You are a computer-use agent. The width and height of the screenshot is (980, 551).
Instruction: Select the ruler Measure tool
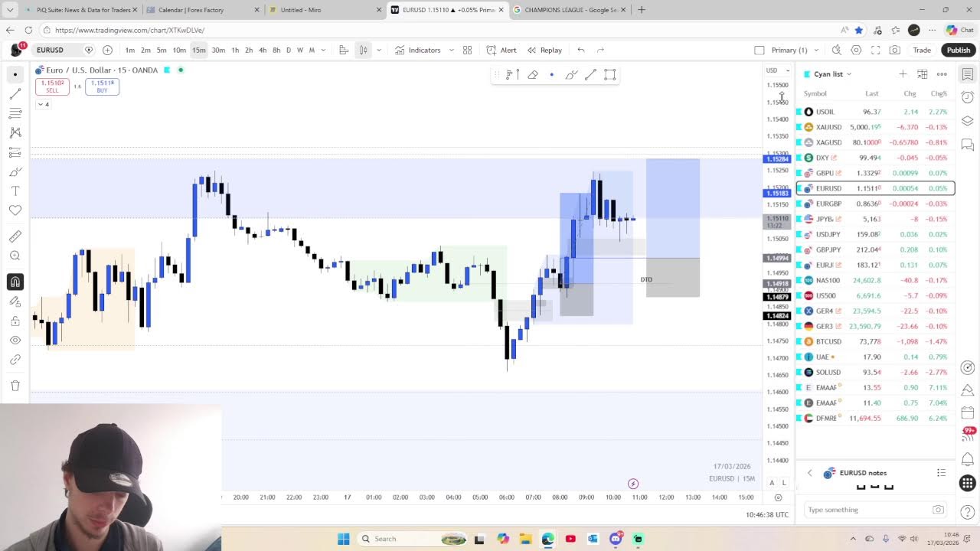click(x=15, y=236)
